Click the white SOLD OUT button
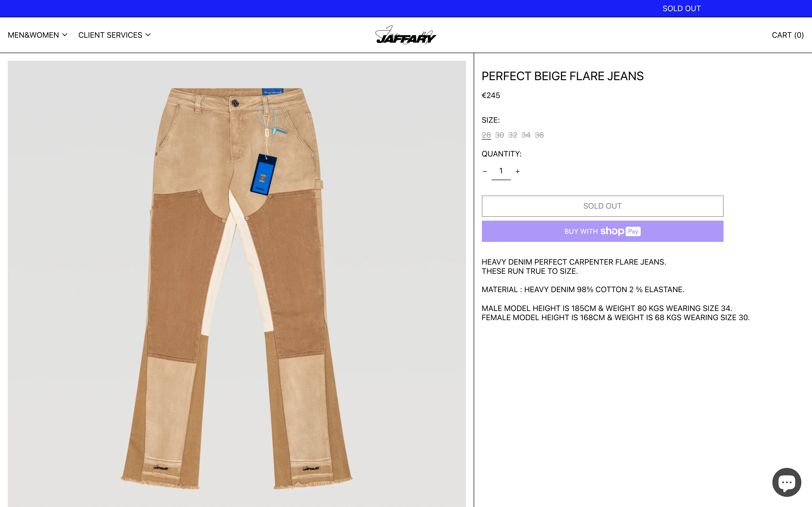The image size is (812, 507). pyautogui.click(x=602, y=206)
